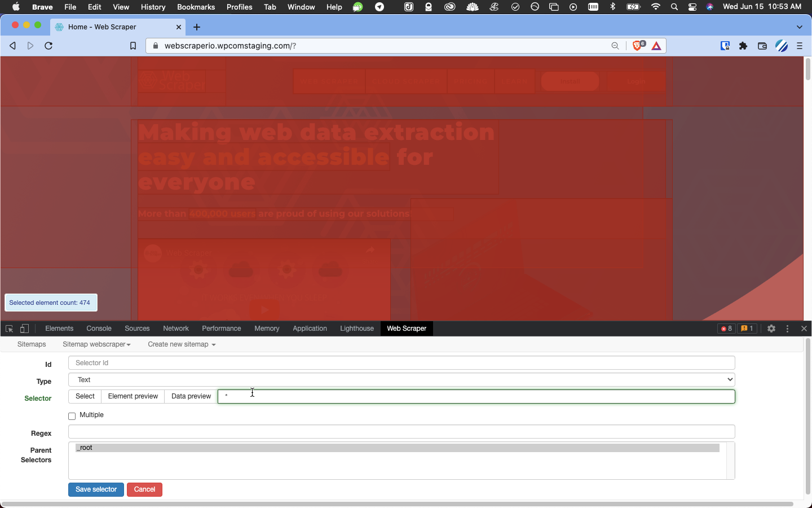The height and width of the screenshot is (508, 812).
Task: Click the Save selector button
Action: [96, 489]
